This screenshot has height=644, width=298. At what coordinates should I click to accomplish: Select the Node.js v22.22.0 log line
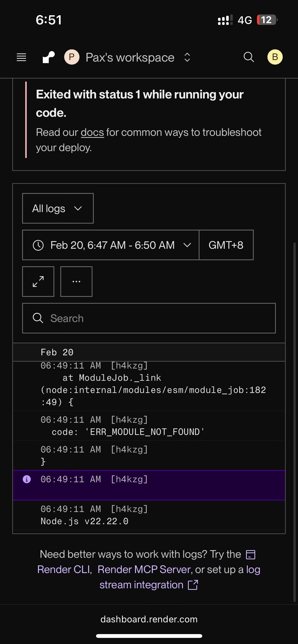[x=85, y=521]
